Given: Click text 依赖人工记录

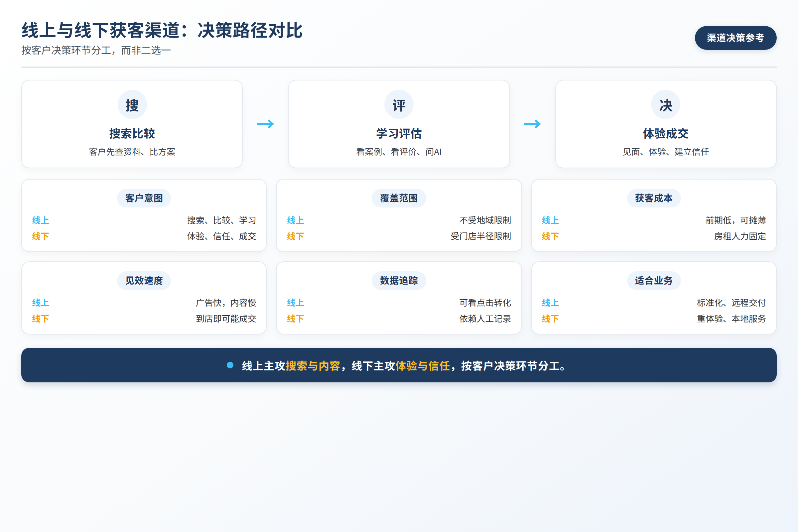Looking at the screenshot, I should 485,319.
